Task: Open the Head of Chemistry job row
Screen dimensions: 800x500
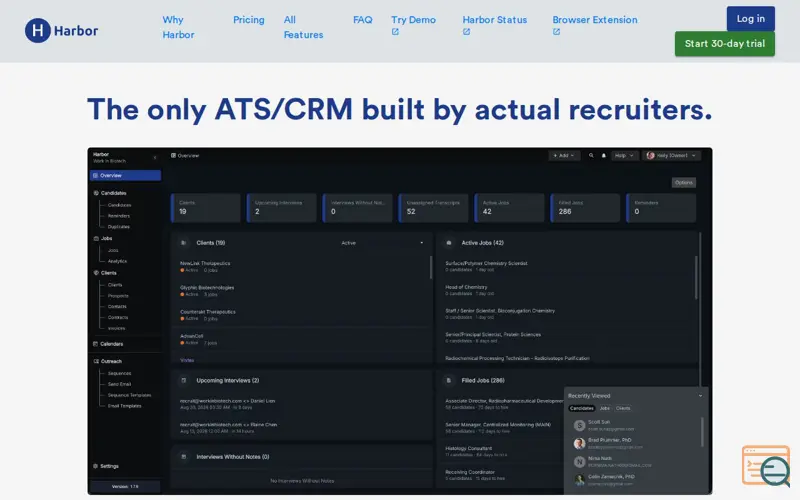Action: click(569, 290)
